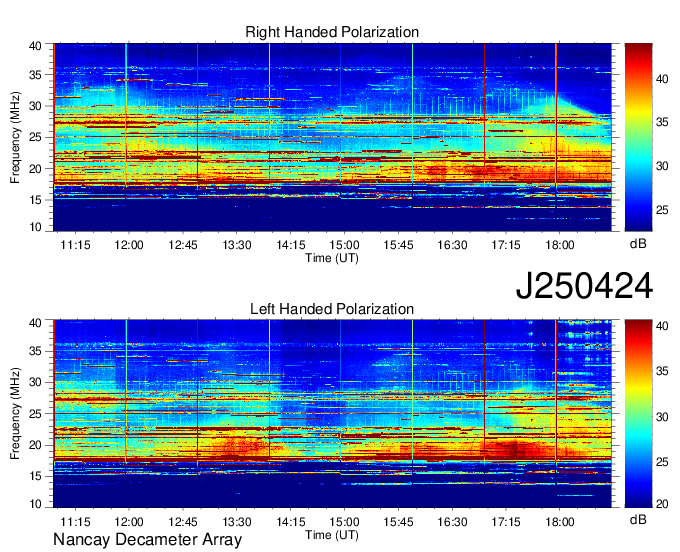
Task: Click the Right Handed Polarization dB colorbar
Action: tap(638, 137)
